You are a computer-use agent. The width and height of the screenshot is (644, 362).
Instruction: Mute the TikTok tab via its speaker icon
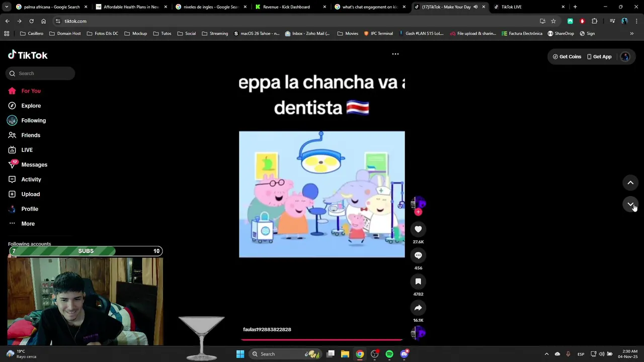475,7
